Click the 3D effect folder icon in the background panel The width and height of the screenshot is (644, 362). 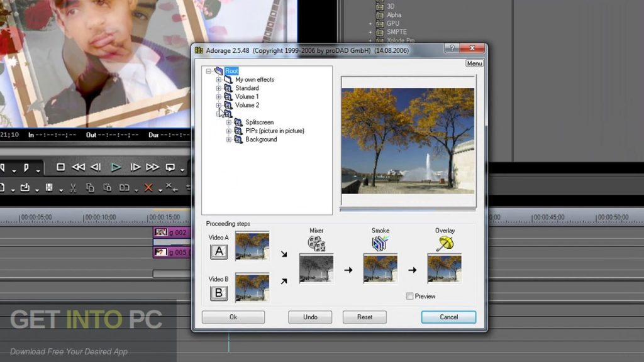(x=380, y=6)
